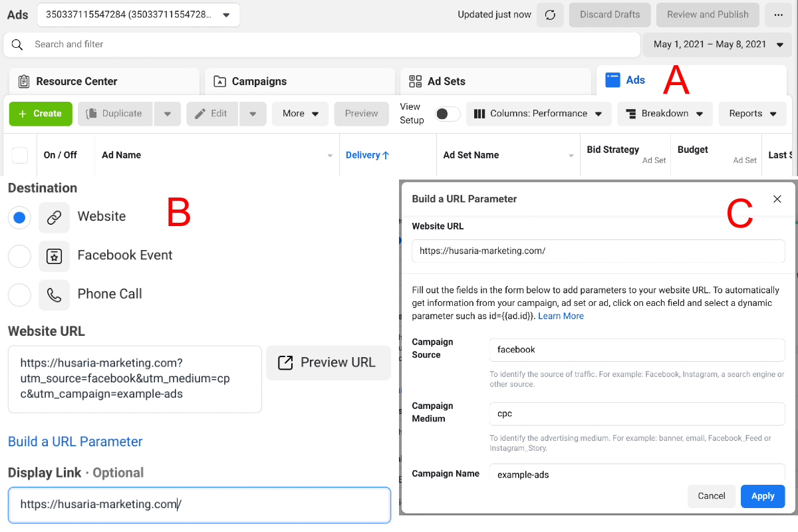Click Discard Drafts button
The width and height of the screenshot is (798, 532).
pos(610,15)
